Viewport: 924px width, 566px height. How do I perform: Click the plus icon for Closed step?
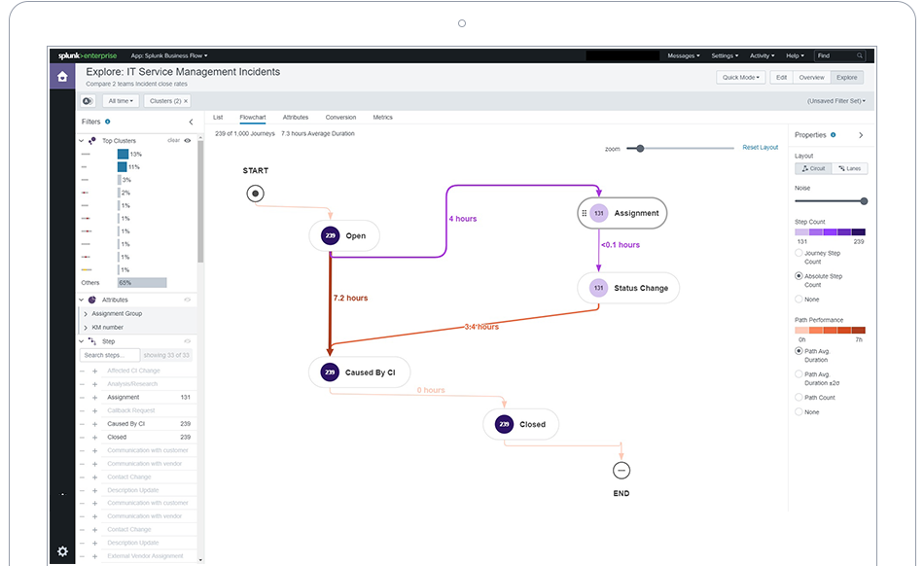[95, 438]
